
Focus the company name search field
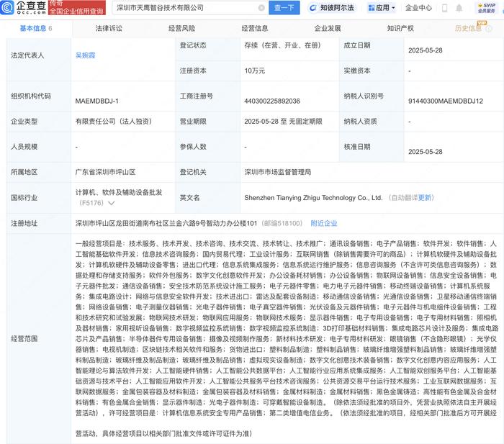pyautogui.click(x=186, y=8)
